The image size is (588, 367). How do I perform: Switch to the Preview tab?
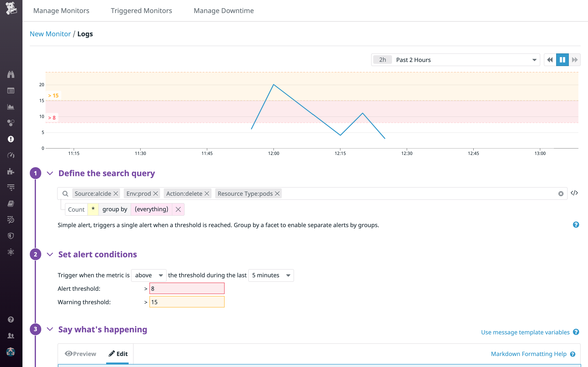80,354
